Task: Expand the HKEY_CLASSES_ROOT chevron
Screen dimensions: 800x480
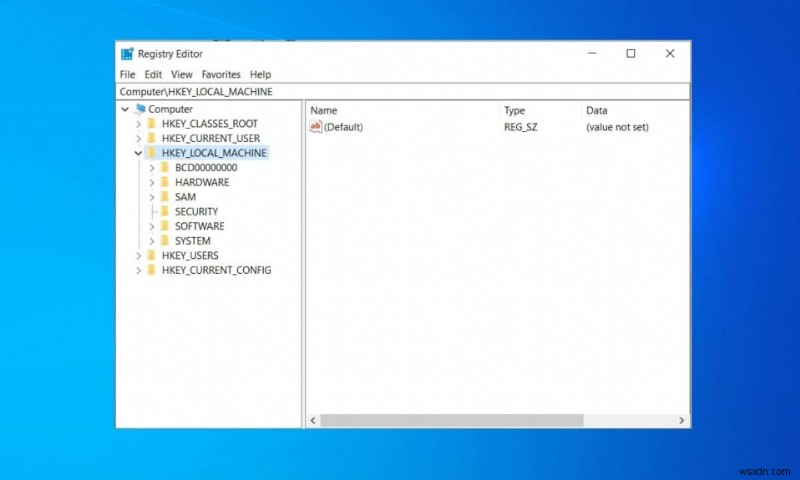Action: (138, 124)
